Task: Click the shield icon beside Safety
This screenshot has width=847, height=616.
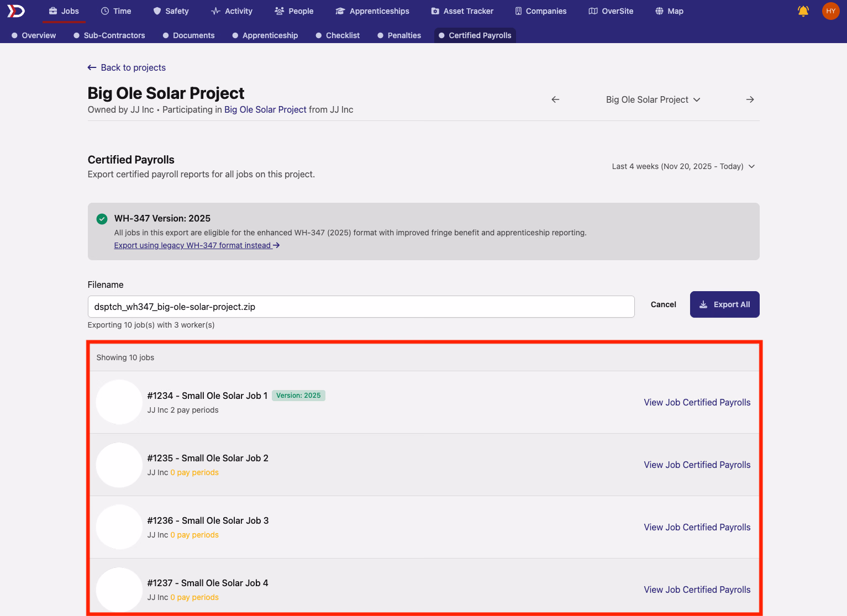Action: pyautogui.click(x=157, y=11)
